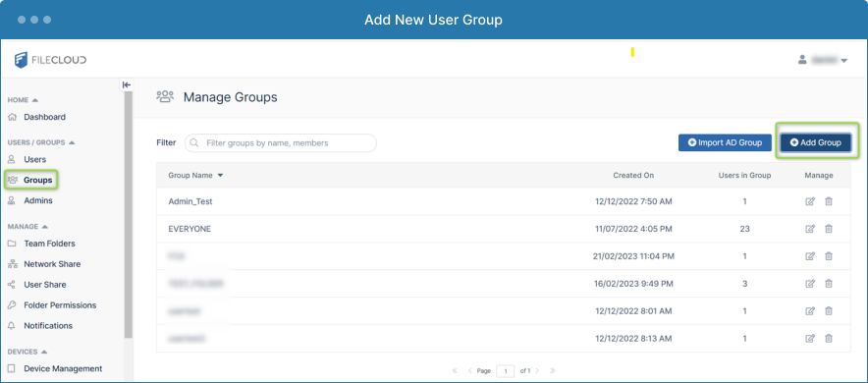Open Notifications in sidebar
Viewport: 868px width, 383px height.
[x=48, y=325]
